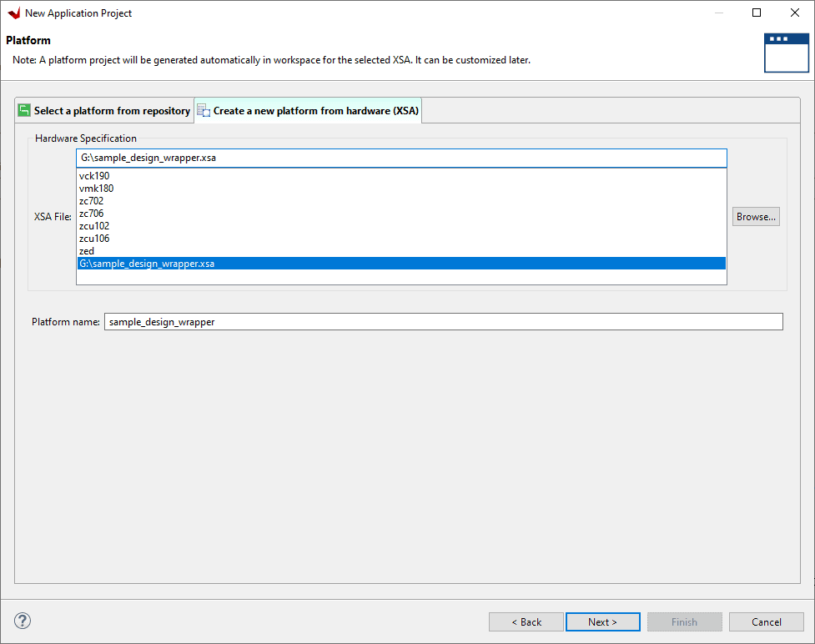Click the green repository tab icon
815x644 pixels.
click(24, 111)
